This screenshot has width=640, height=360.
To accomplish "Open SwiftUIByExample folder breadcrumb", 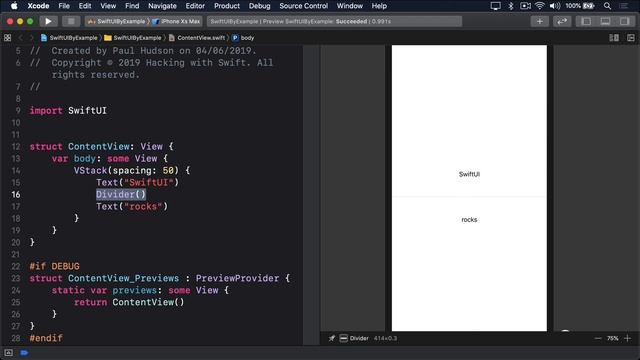I will 133,38.
